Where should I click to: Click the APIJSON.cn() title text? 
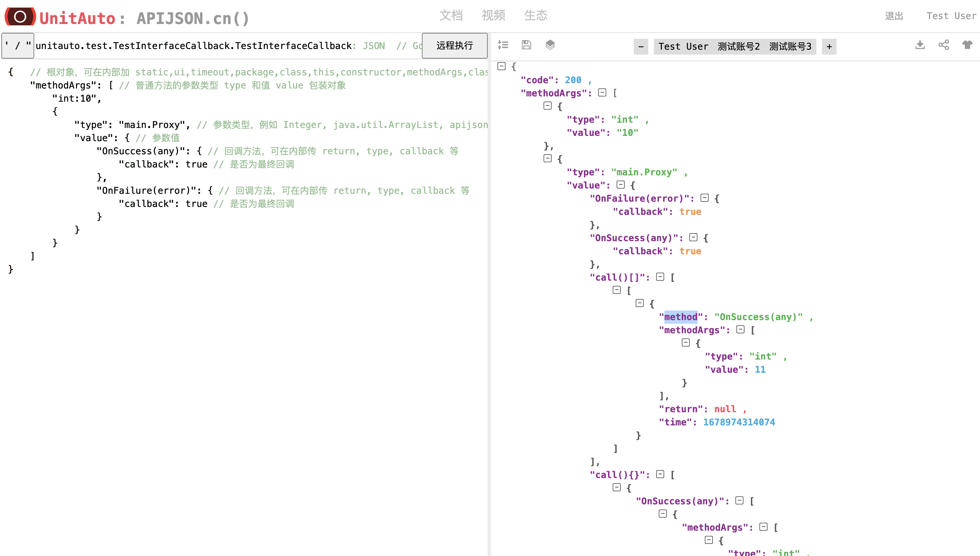[x=193, y=18]
